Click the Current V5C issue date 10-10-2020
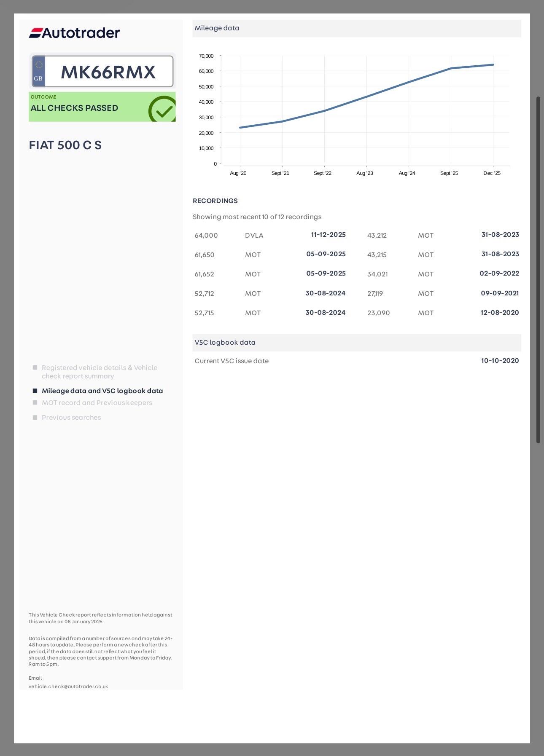 (500, 361)
